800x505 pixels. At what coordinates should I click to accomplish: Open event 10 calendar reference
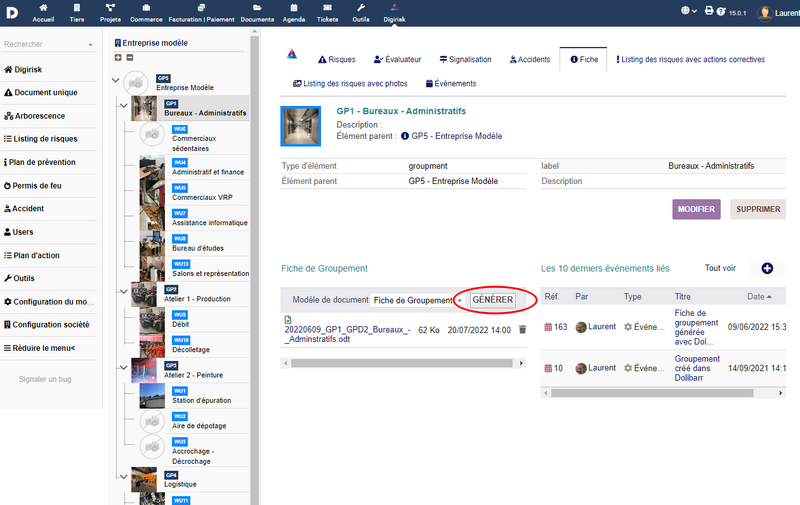click(554, 368)
